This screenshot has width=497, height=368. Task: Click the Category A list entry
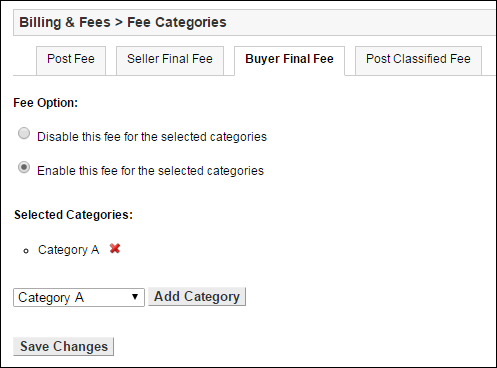68,250
